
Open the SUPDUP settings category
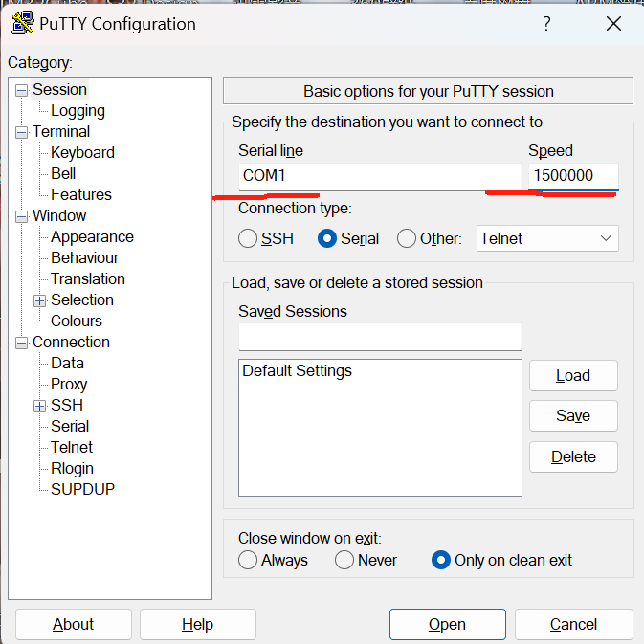[x=82, y=490]
